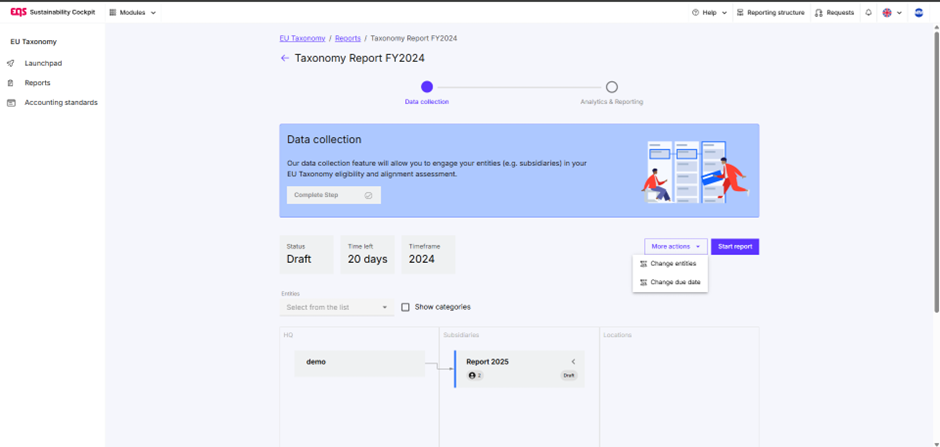Open Reports in the sidebar

37,83
